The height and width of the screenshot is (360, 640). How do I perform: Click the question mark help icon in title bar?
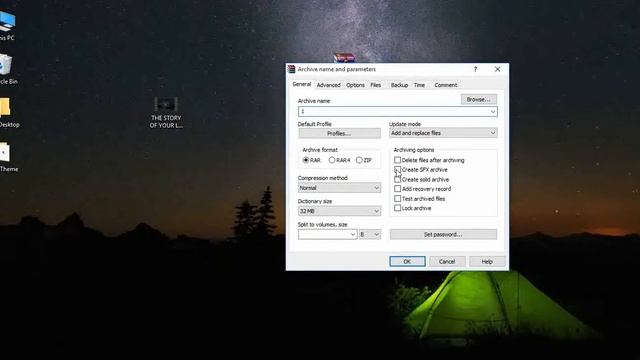click(475, 69)
